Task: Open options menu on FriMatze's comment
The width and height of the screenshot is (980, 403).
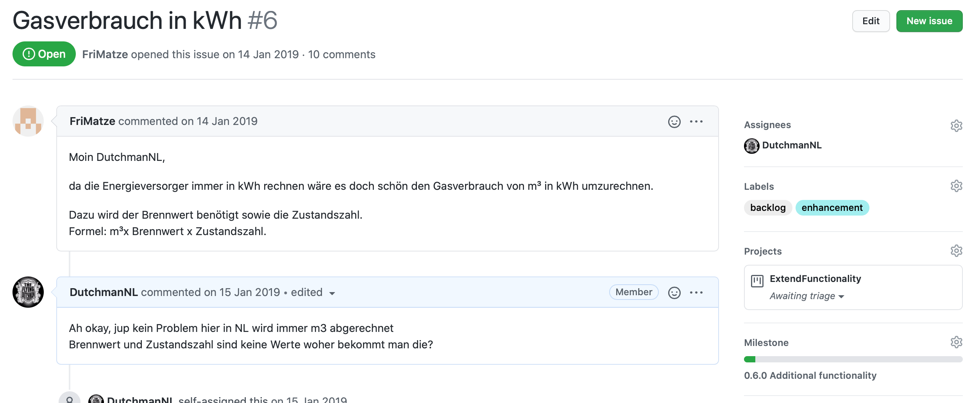Action: click(x=696, y=122)
